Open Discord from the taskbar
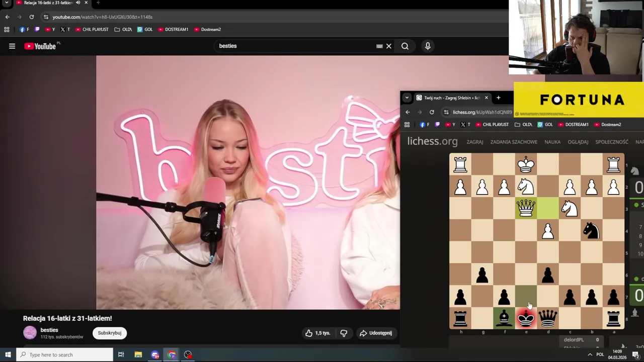The width and height of the screenshot is (644, 362). click(x=155, y=355)
